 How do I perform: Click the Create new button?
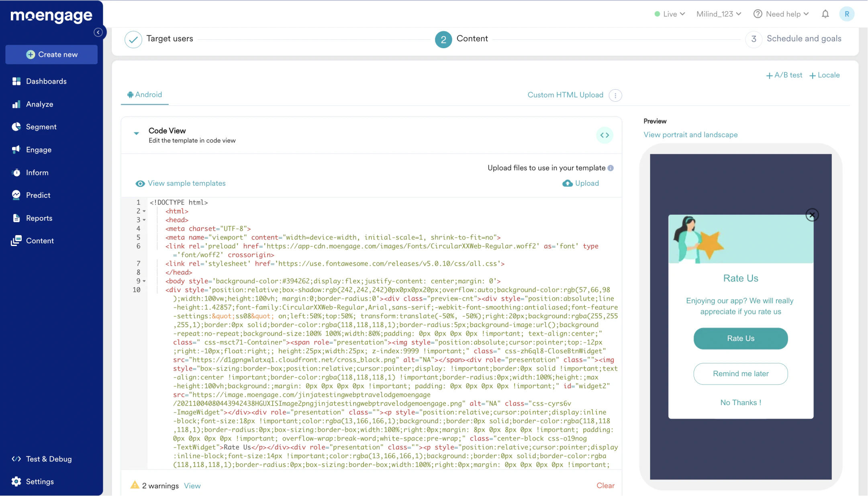click(51, 55)
